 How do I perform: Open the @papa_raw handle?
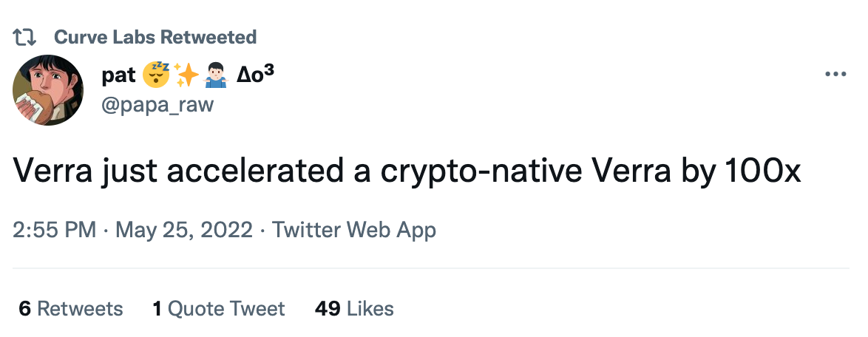pos(158,104)
